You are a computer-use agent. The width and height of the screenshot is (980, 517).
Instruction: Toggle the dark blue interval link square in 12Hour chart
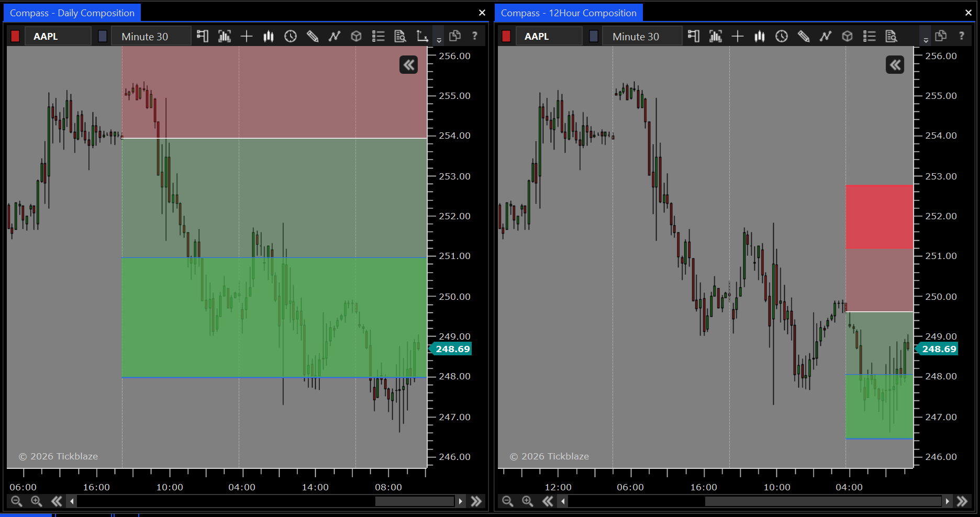tap(594, 36)
